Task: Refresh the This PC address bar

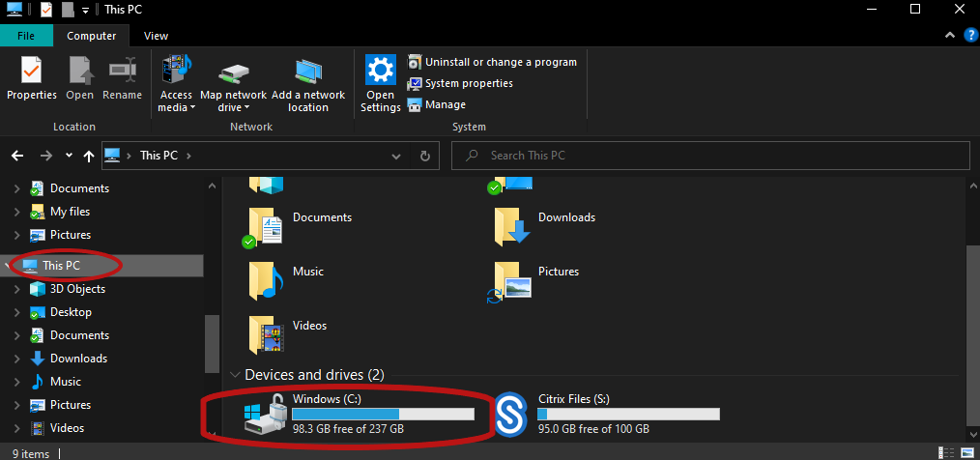Action: (x=425, y=156)
